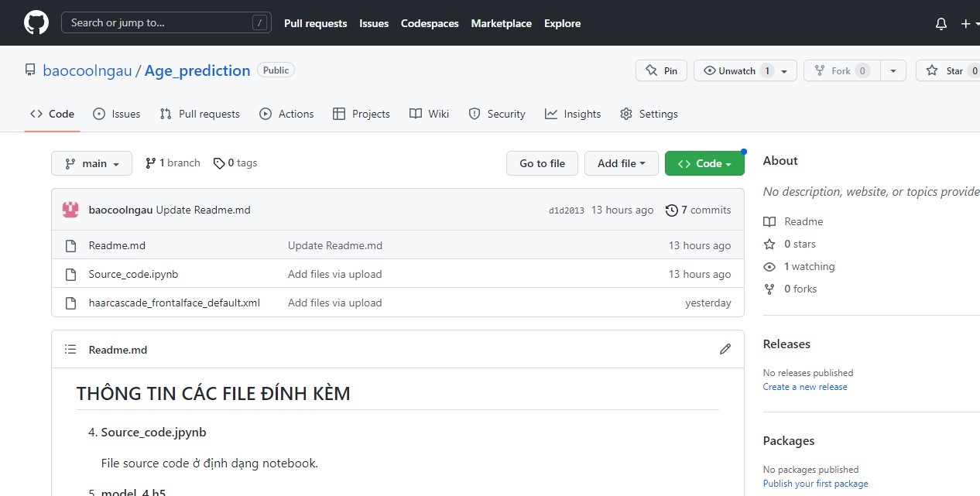The height and width of the screenshot is (496, 980).
Task: Open the Releases heading link
Action: tap(786, 344)
